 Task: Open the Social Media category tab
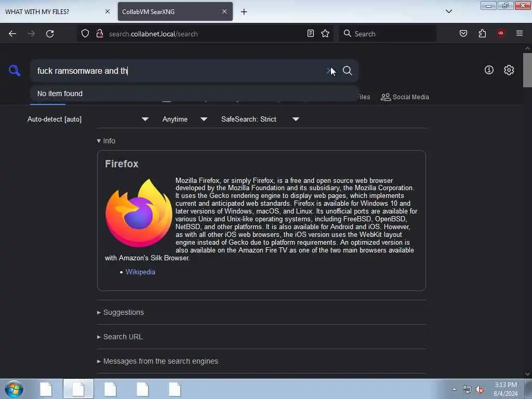405,97
